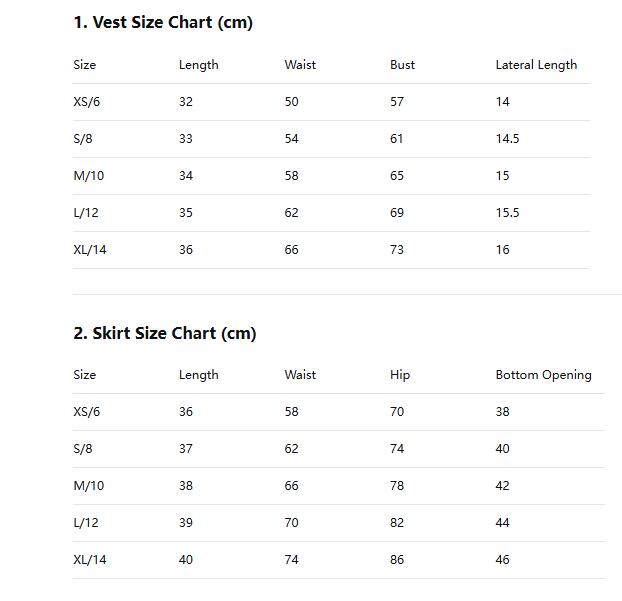Click the vest bust value 73
Screen dimensions: 622x601
tap(397, 250)
